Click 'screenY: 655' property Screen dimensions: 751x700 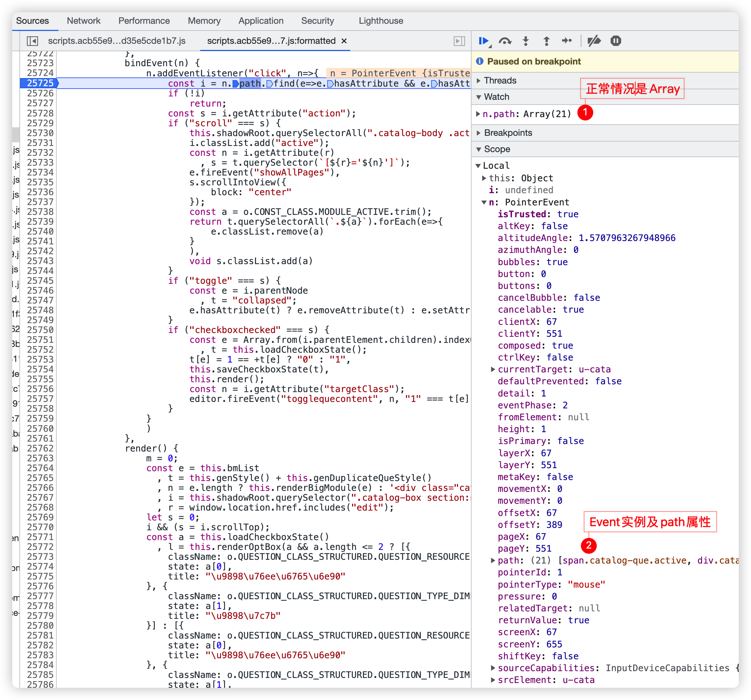[x=530, y=644]
